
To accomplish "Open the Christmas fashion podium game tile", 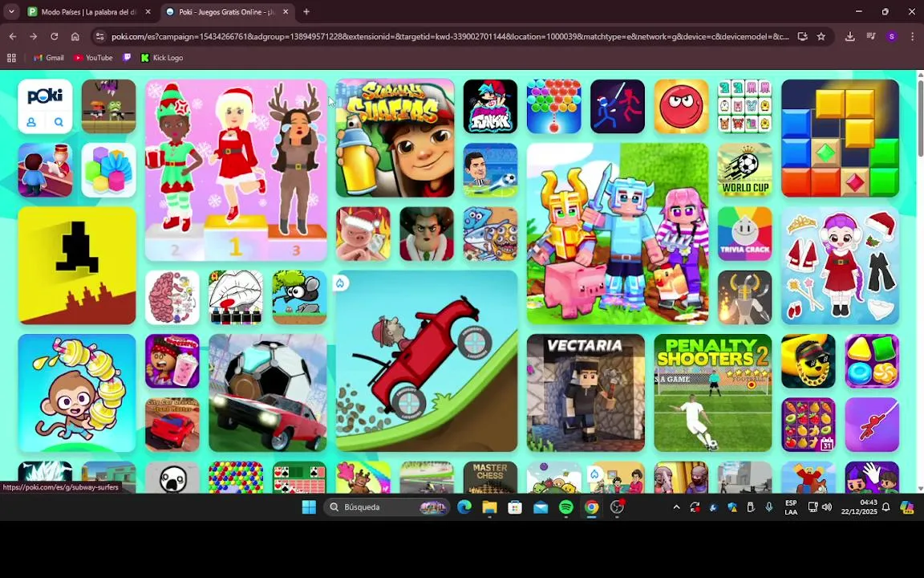I will tap(236, 170).
